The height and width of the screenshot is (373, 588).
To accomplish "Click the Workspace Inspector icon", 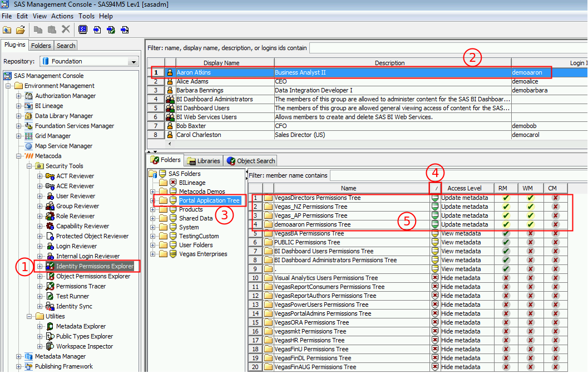I will [50, 346].
